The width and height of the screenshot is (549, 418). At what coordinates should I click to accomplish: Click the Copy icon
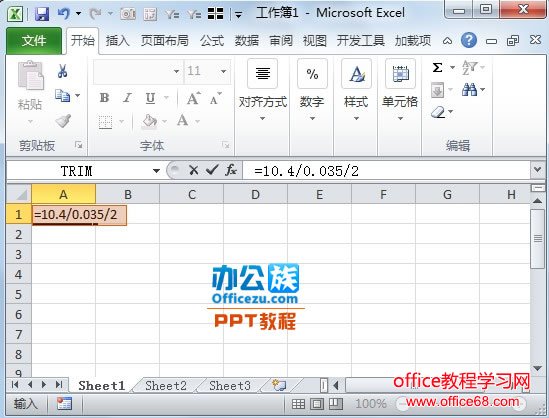[63, 96]
